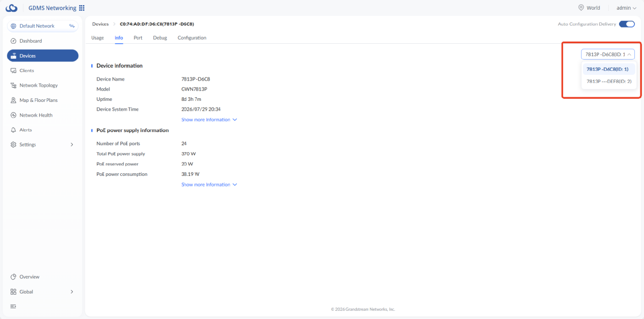Image resolution: width=644 pixels, height=319 pixels.
Task: Click the model value GWN7813P
Action: click(195, 89)
